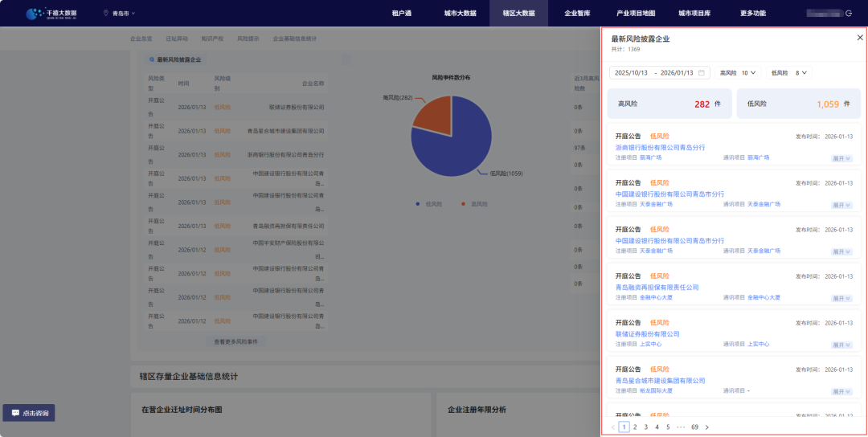This screenshot has height=437, width=868.
Task: Close the 最新风险披露企业 side panel
Action: point(860,38)
